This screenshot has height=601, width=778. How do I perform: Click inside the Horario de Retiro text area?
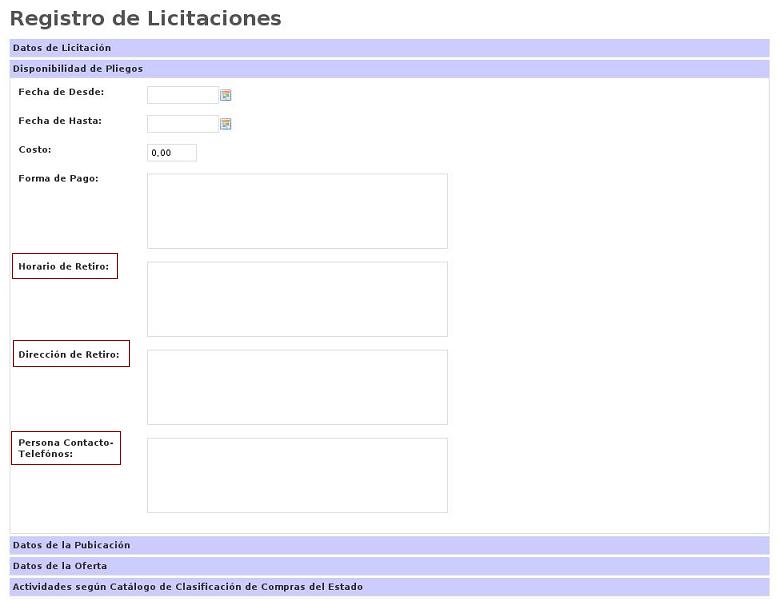(297, 299)
